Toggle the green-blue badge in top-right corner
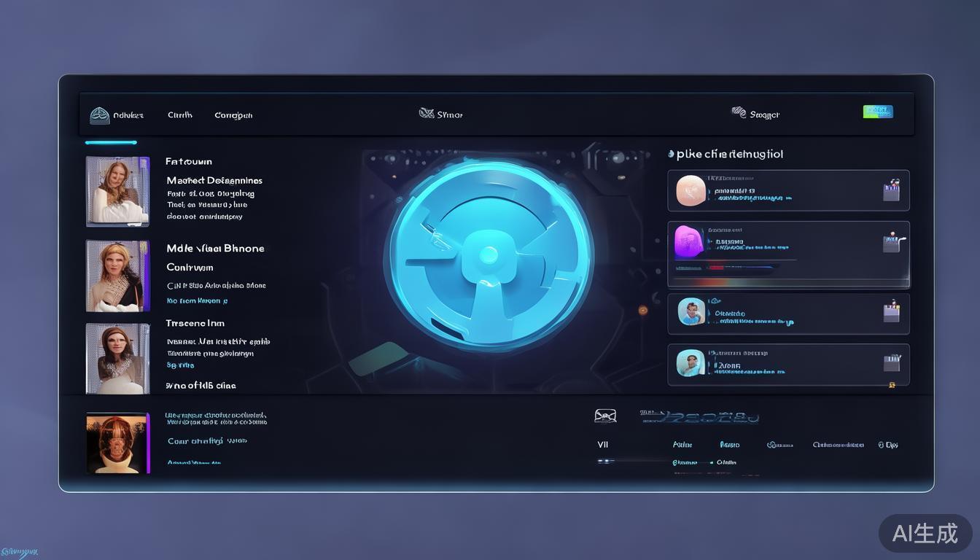980x560 pixels. tap(878, 112)
